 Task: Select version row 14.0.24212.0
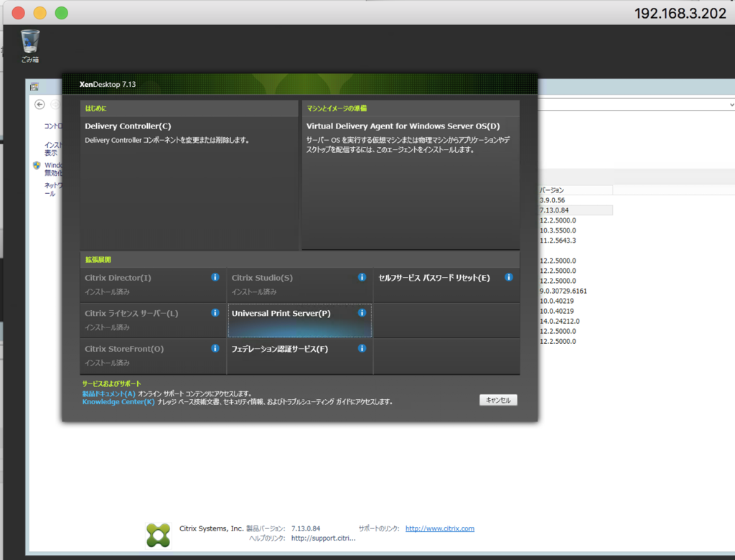pos(576,321)
